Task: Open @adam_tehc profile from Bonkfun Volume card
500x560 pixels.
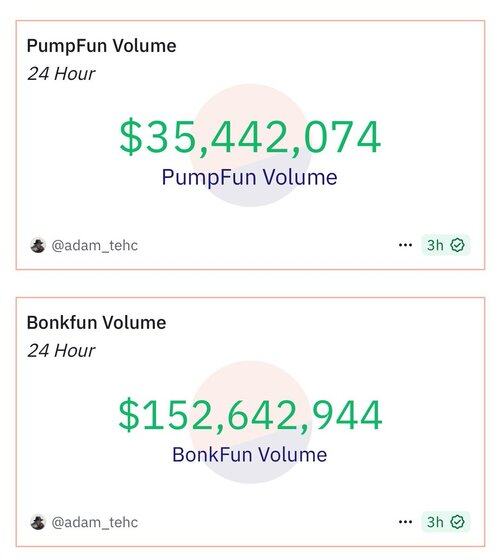Action: (95, 522)
